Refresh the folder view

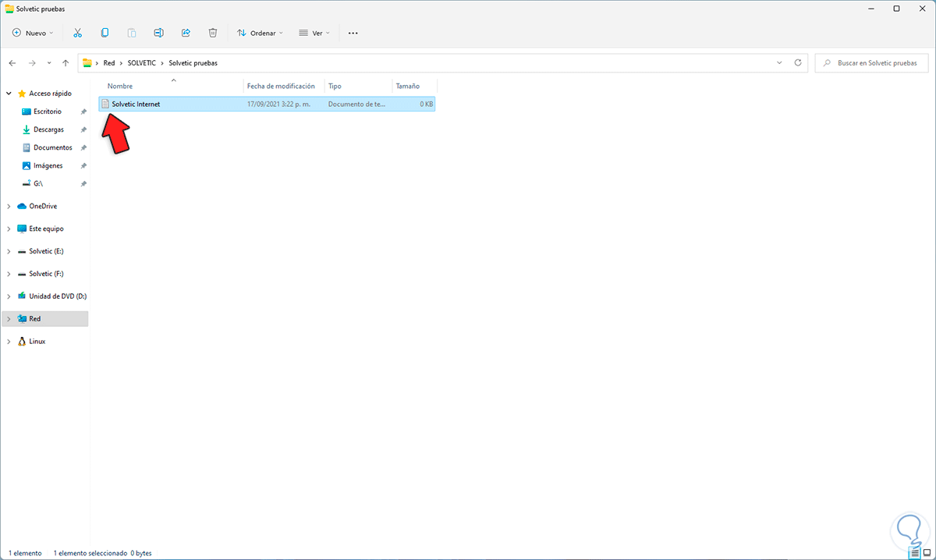[797, 62]
